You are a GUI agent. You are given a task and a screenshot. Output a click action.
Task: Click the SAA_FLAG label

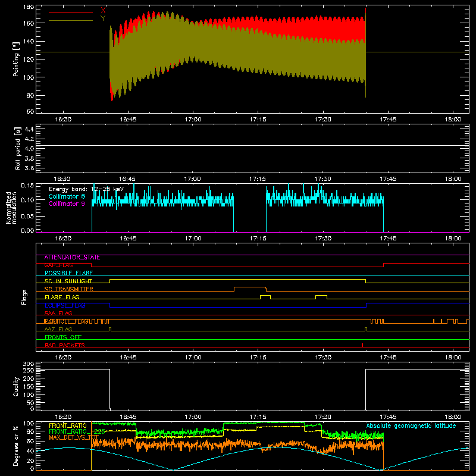coord(58,314)
